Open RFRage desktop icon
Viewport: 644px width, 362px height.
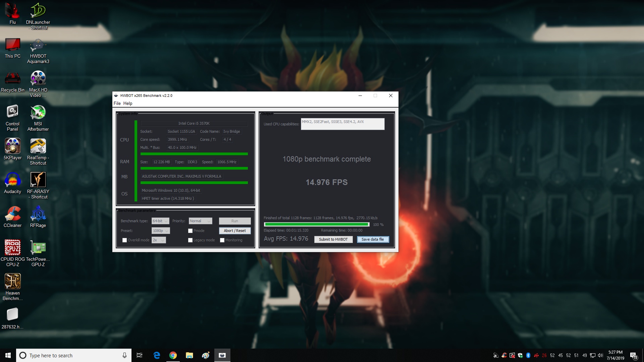38,217
